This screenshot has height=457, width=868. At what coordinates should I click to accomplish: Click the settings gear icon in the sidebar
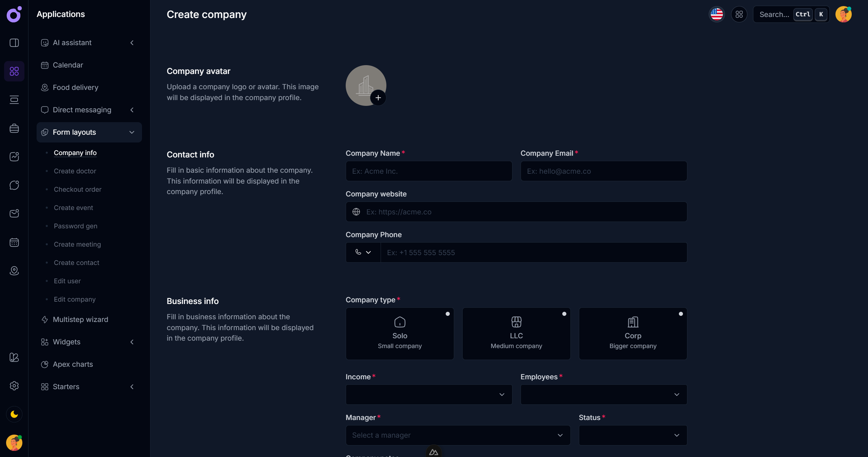click(x=14, y=386)
